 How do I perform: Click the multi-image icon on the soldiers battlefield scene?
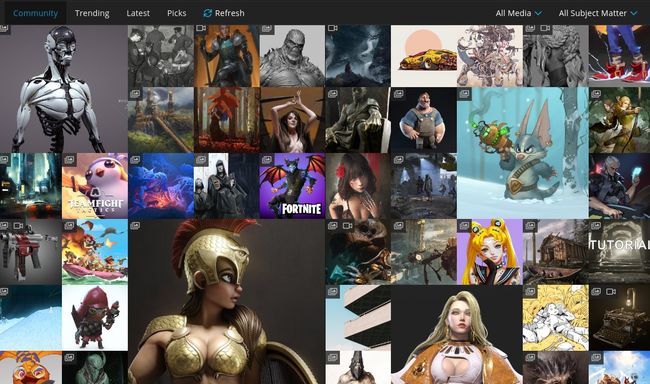[398, 160]
